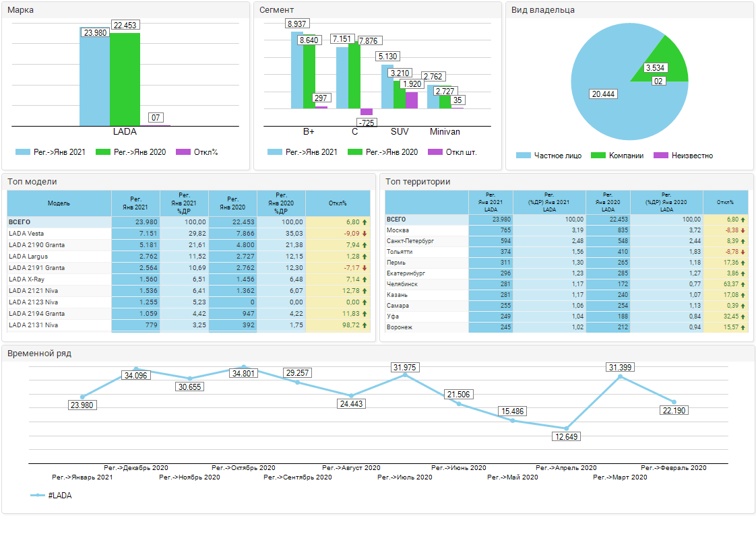This screenshot has height=534, width=756.
Task: Sort by the Модель column header
Action: click(59, 203)
